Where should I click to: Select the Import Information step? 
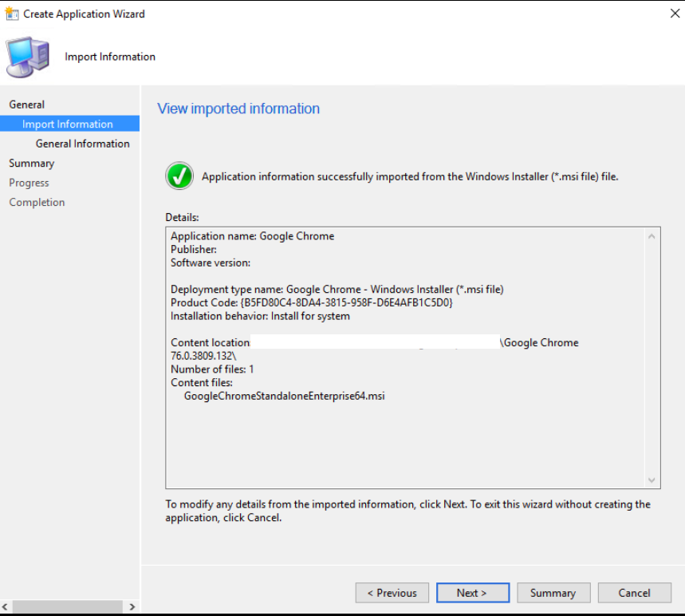[70, 124]
